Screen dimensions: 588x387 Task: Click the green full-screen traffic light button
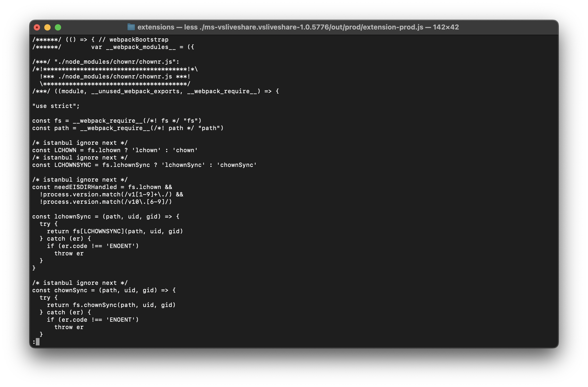point(58,27)
